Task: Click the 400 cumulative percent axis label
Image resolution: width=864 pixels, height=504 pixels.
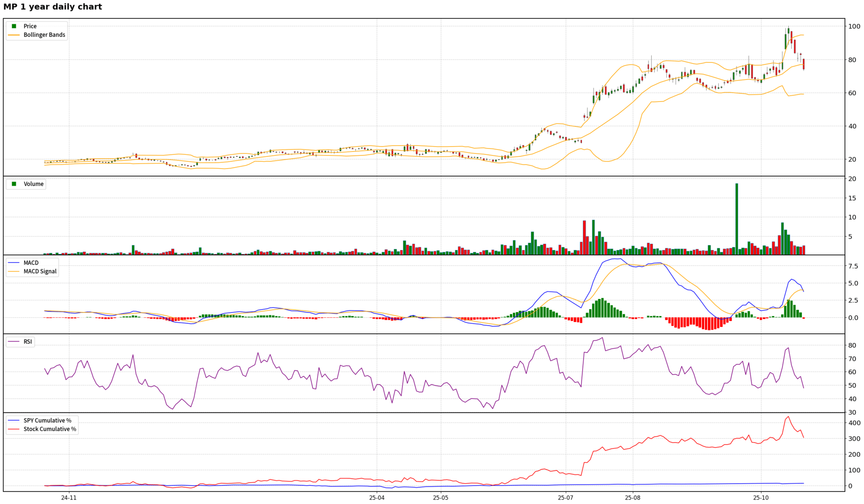Action: tap(854, 423)
